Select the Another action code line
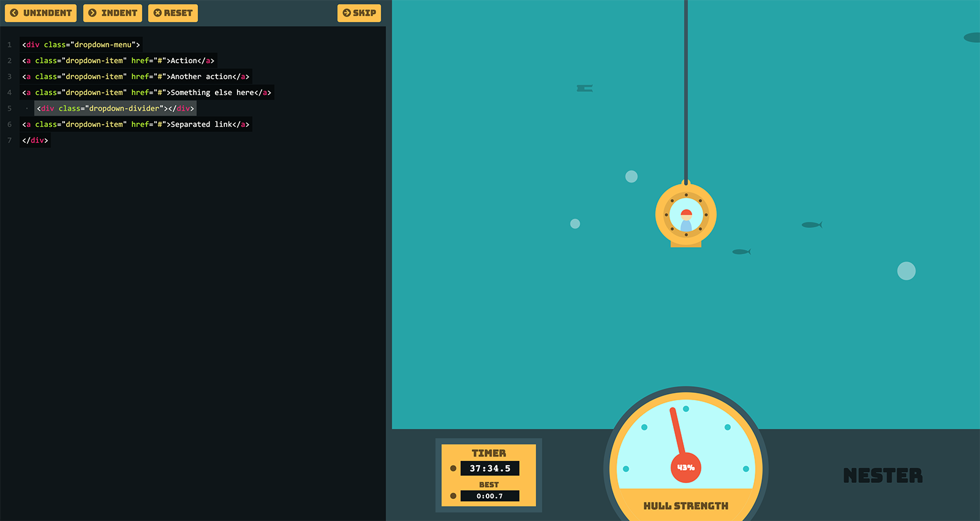Screen dimensions: 980x521 coord(136,77)
